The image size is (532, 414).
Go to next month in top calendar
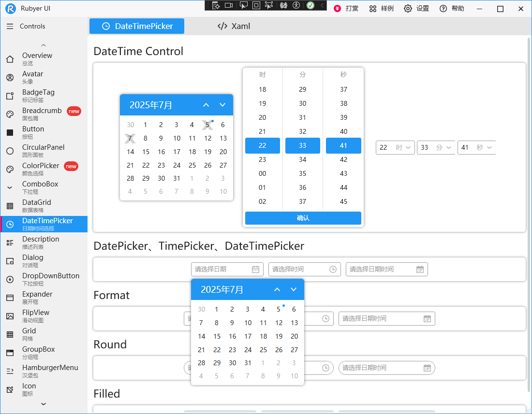[x=222, y=105]
